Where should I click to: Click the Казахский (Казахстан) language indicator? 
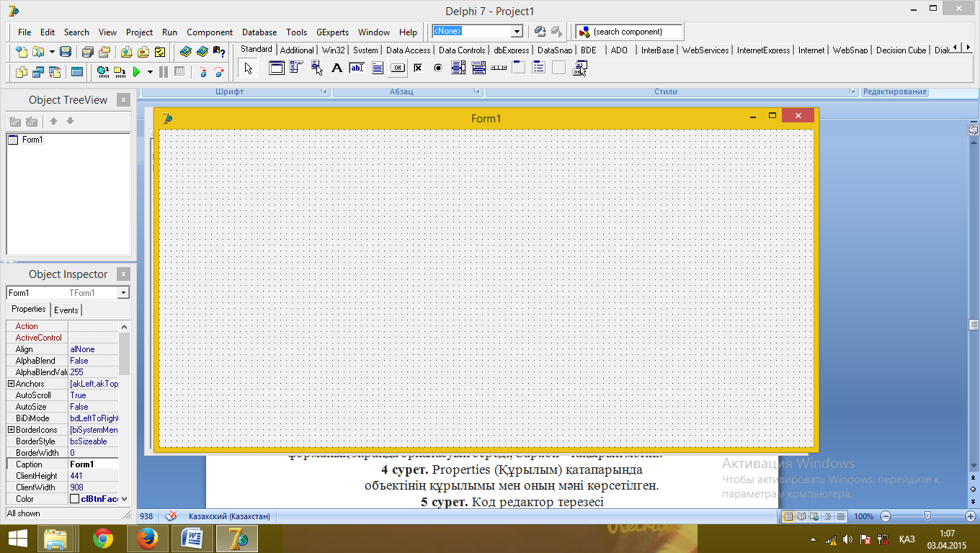229,516
